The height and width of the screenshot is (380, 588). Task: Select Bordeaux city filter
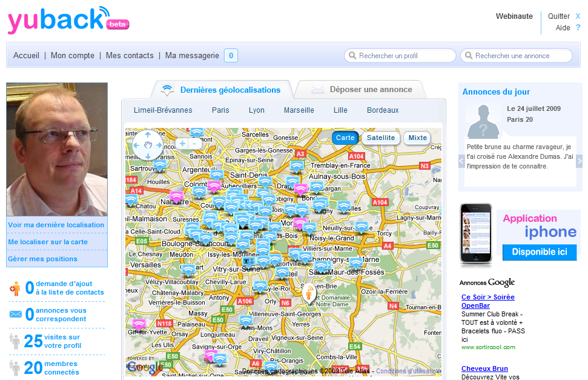(x=383, y=110)
